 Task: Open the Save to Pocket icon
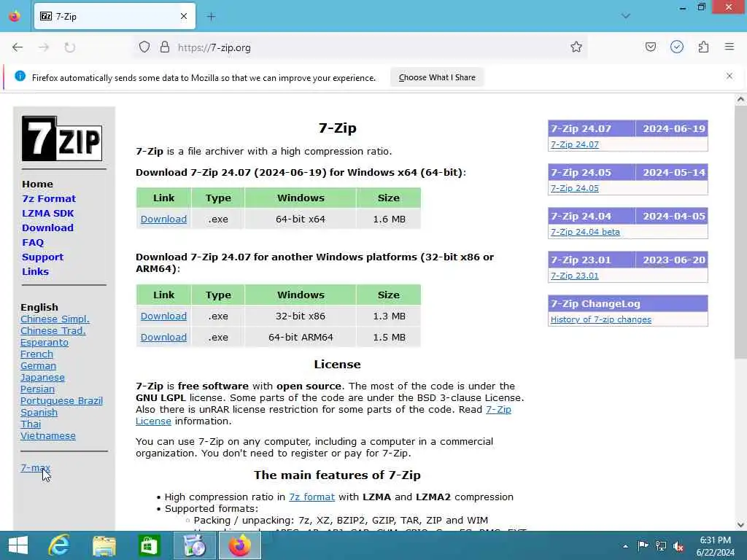pyautogui.click(x=650, y=47)
